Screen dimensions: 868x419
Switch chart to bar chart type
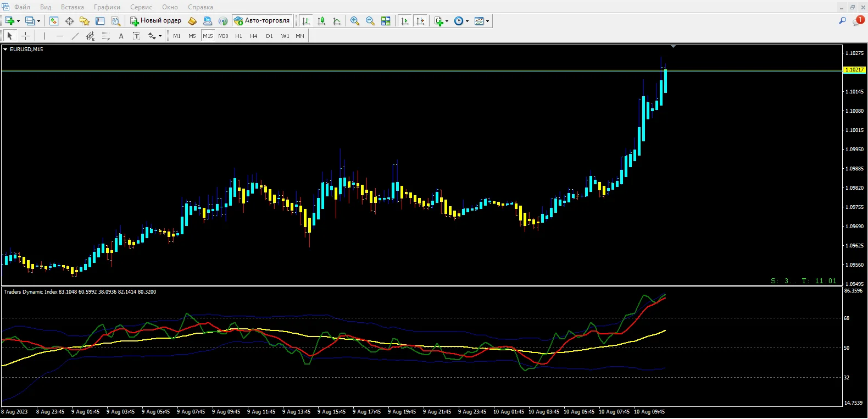coord(306,21)
